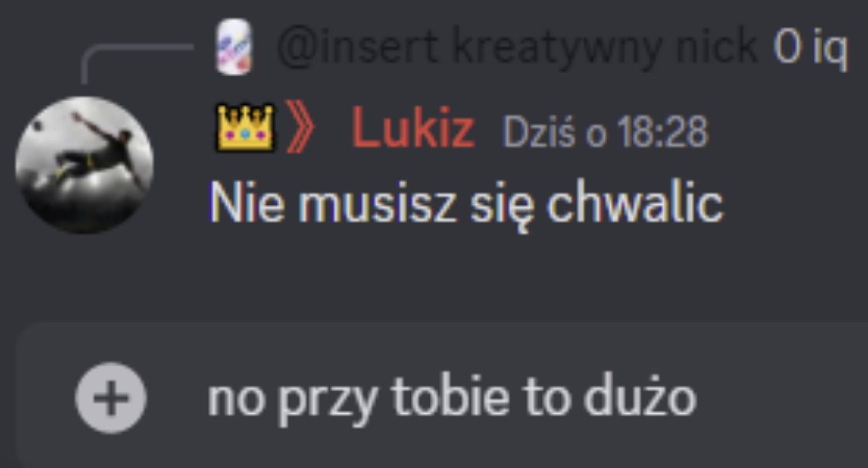Click the small can avatar in reply preview
868x468 pixels.
233,47
